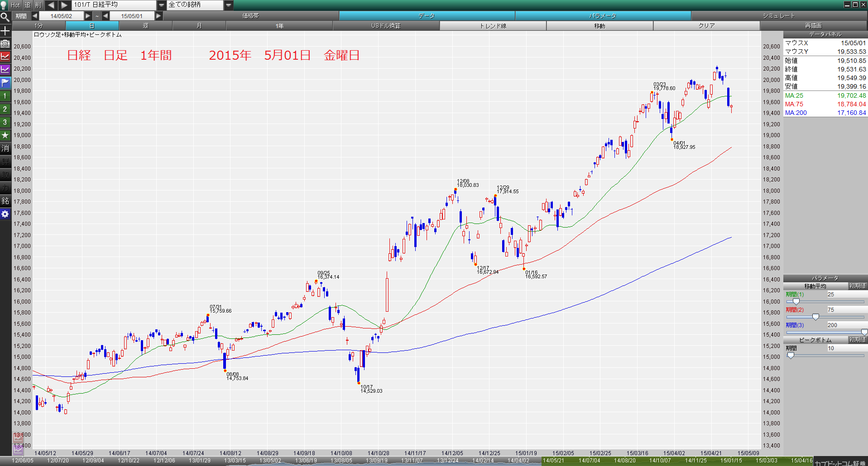Image resolution: width=868 pixels, height=466 pixels.
Task: Switch to the データ tab
Action: 427,16
